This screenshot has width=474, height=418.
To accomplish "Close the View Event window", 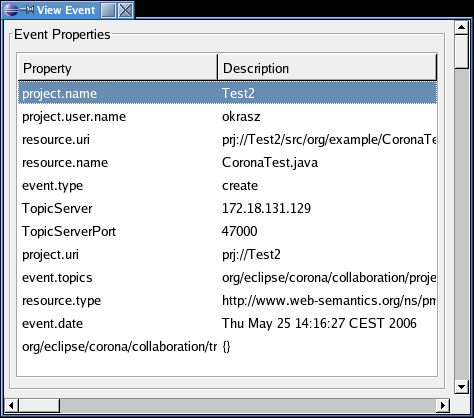I will click(x=125, y=10).
